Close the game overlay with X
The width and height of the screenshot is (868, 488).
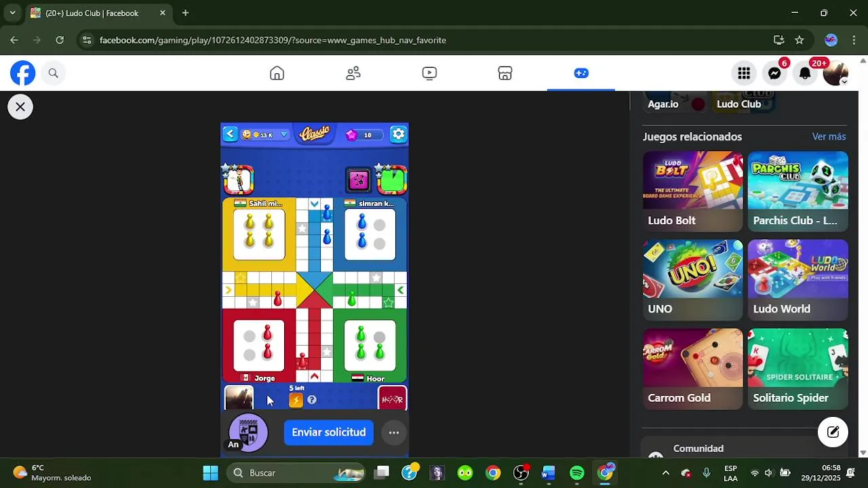click(20, 106)
